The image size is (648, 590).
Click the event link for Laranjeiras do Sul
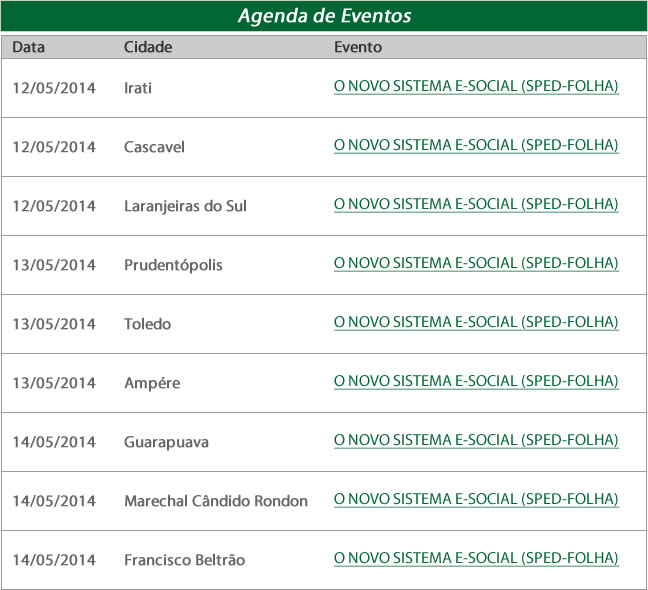476,205
